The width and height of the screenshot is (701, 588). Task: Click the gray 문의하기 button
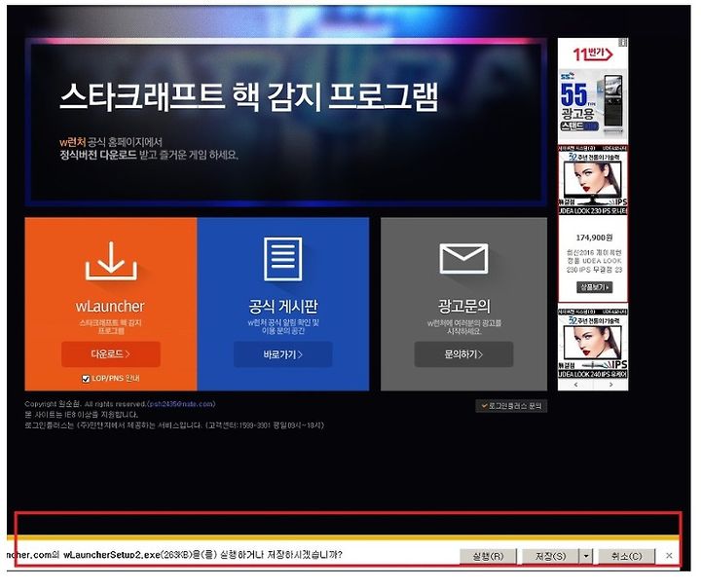coord(463,354)
